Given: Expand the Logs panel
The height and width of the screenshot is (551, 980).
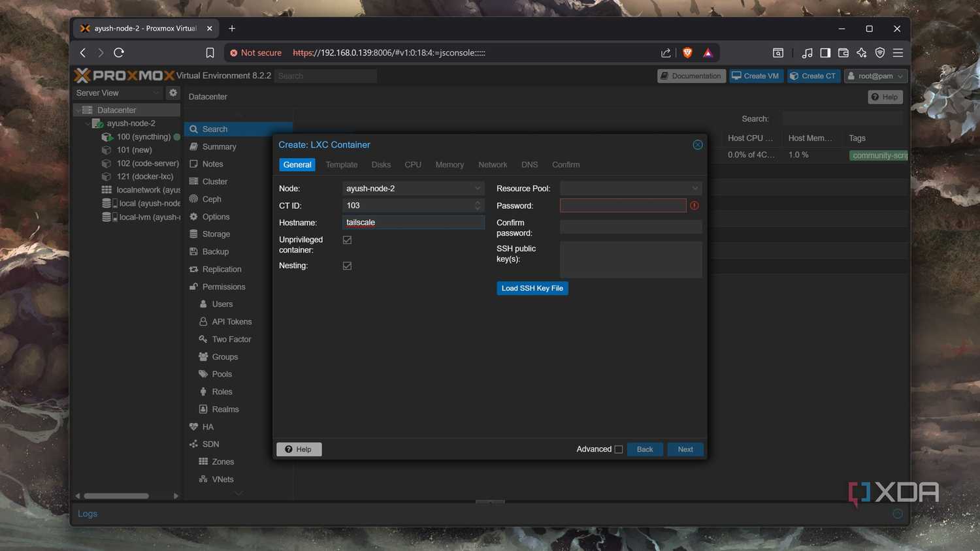Looking at the screenshot, I should (x=898, y=514).
